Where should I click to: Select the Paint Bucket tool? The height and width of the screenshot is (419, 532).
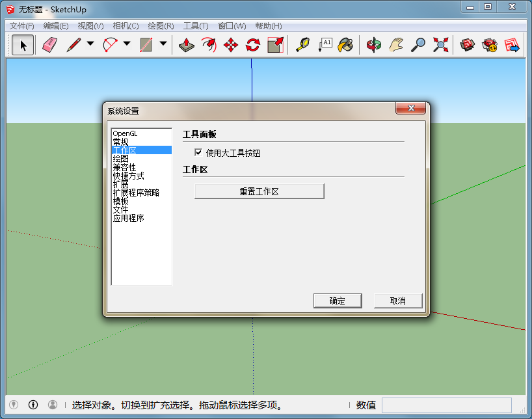tap(345, 45)
